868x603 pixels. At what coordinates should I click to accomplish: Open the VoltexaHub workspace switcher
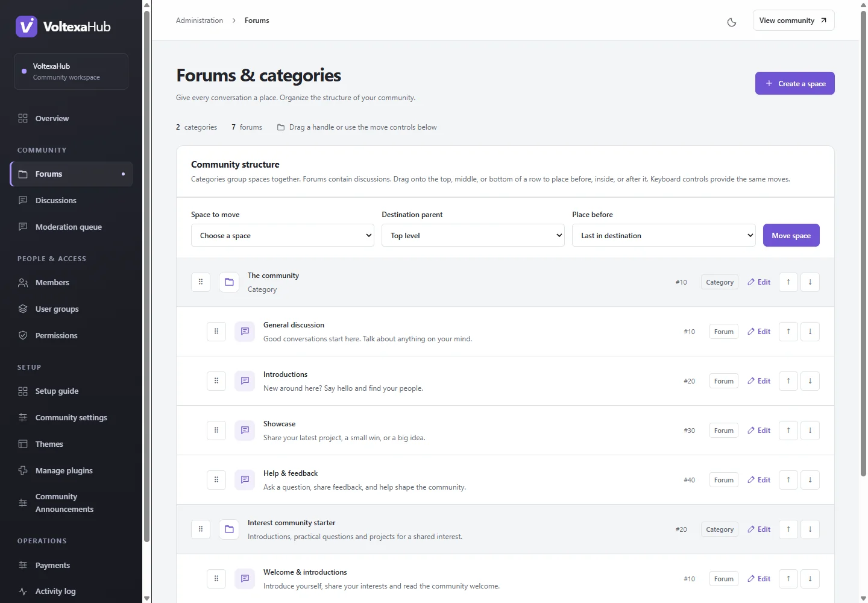pos(71,71)
